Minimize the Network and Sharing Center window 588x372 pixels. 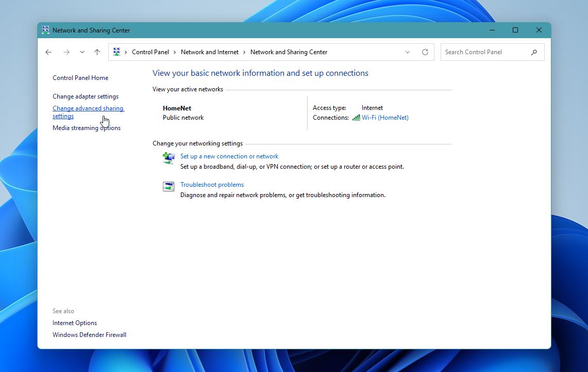tap(492, 30)
